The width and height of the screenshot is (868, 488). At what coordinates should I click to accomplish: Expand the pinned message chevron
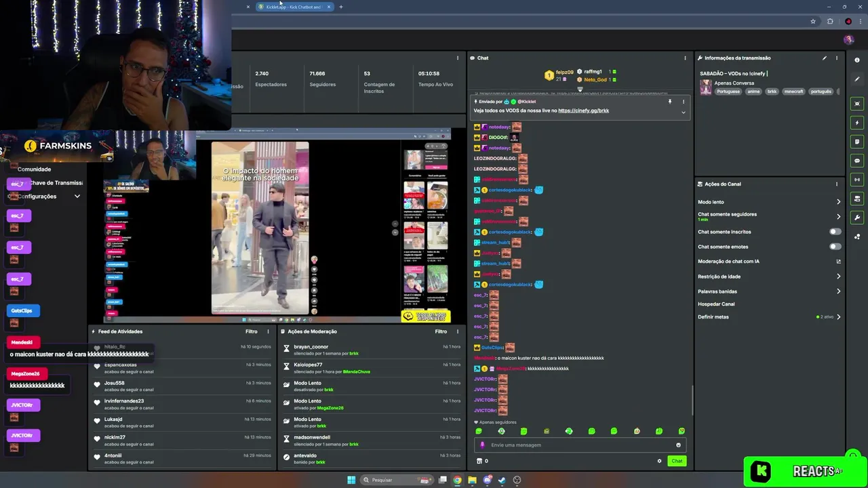pyautogui.click(x=683, y=112)
